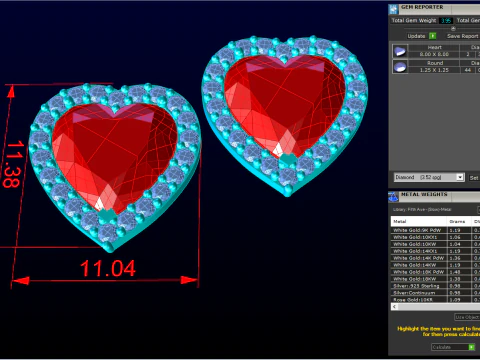The width and height of the screenshot is (480, 360).
Task: Click the 11.38 height dimension label
Action: point(14,164)
